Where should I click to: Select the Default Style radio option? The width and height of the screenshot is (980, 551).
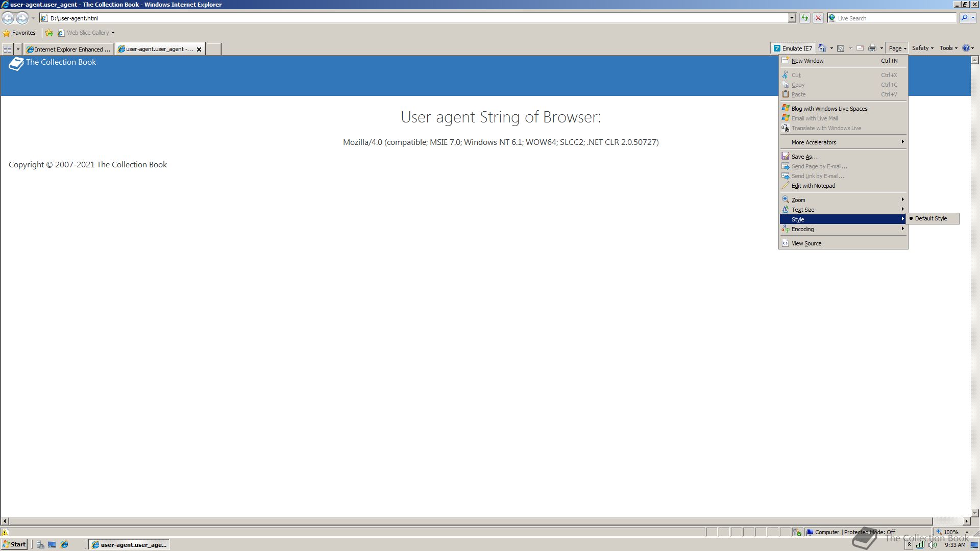(933, 218)
